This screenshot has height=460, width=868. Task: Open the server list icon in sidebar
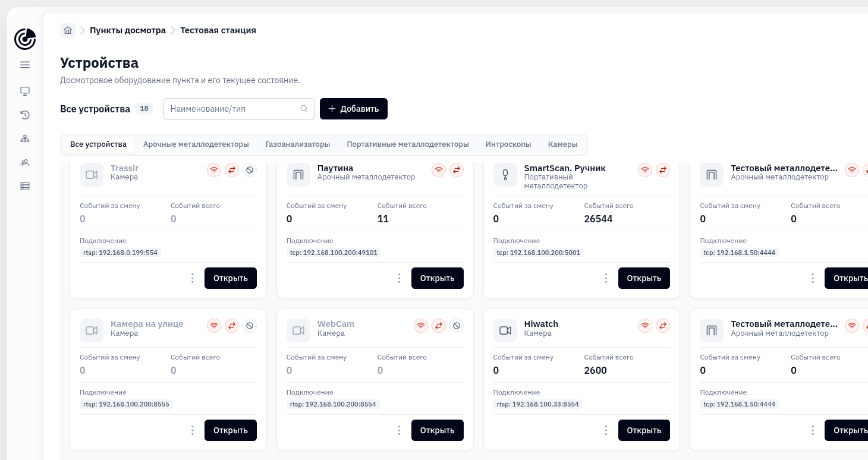pos(25,186)
